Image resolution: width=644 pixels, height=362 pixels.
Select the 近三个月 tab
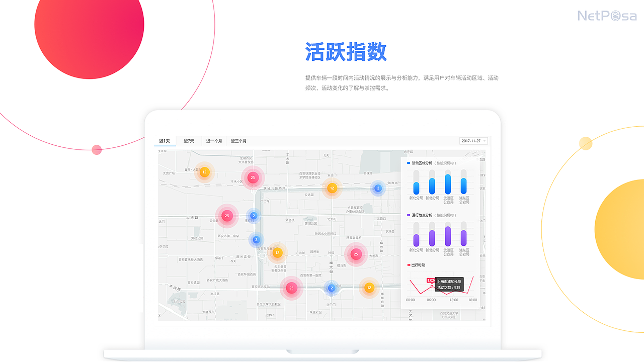[238, 141]
